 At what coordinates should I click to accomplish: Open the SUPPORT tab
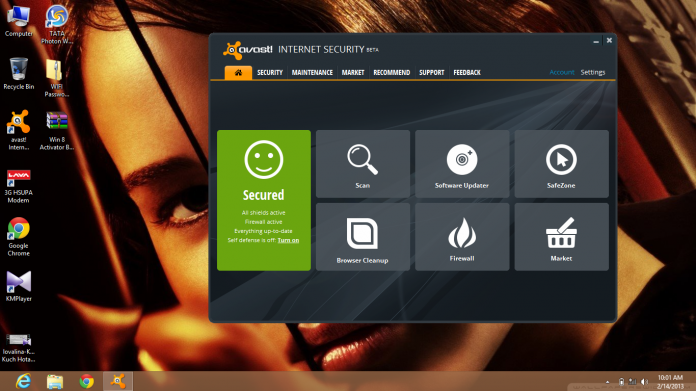pos(431,72)
